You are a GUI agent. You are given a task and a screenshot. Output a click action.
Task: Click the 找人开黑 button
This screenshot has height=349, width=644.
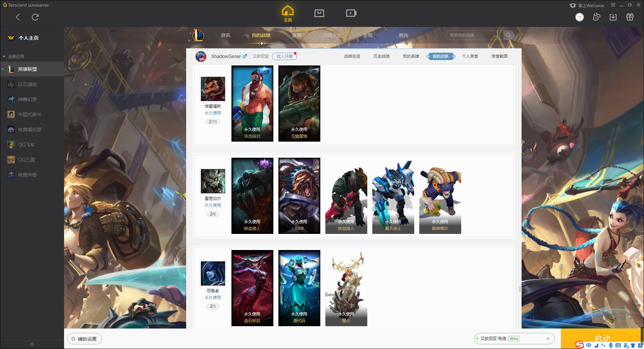[284, 56]
